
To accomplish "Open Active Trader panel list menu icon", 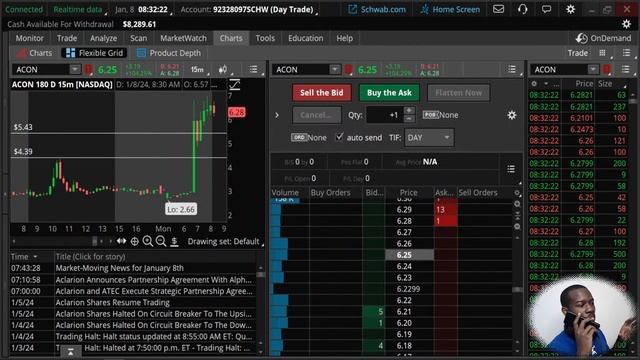I will [x=512, y=69].
